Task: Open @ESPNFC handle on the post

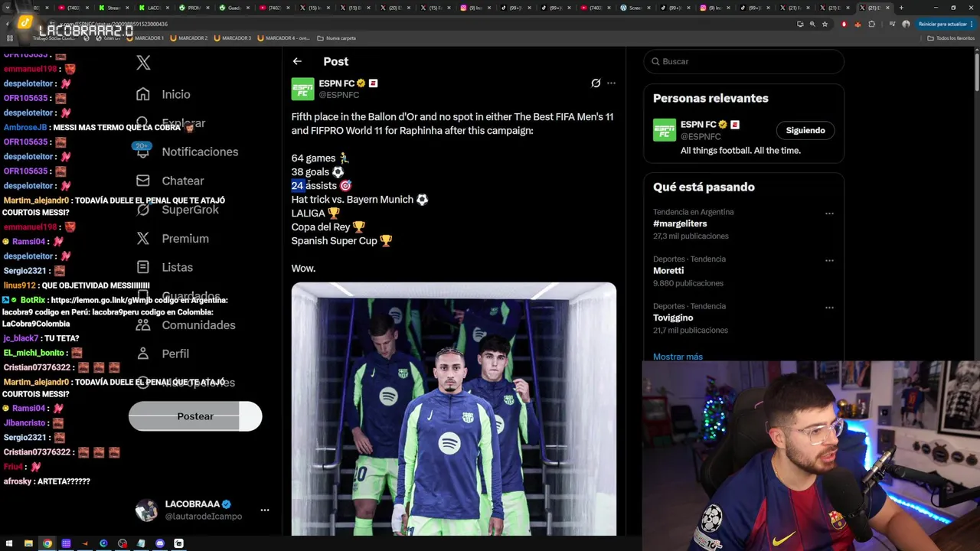Action: [338, 95]
